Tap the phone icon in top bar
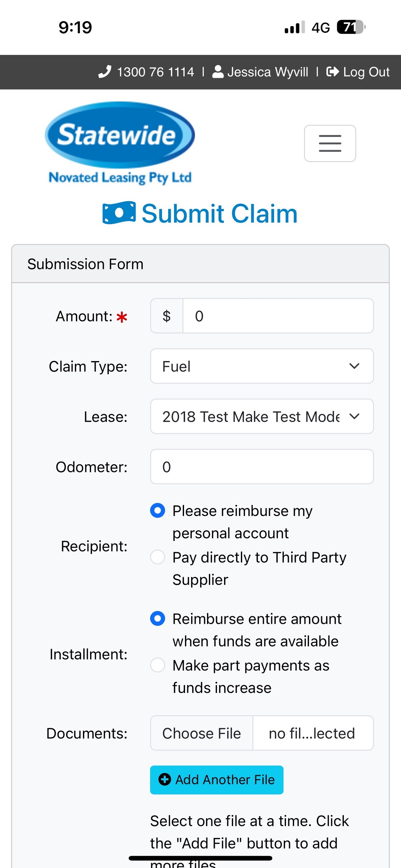401x868 pixels. (x=105, y=72)
